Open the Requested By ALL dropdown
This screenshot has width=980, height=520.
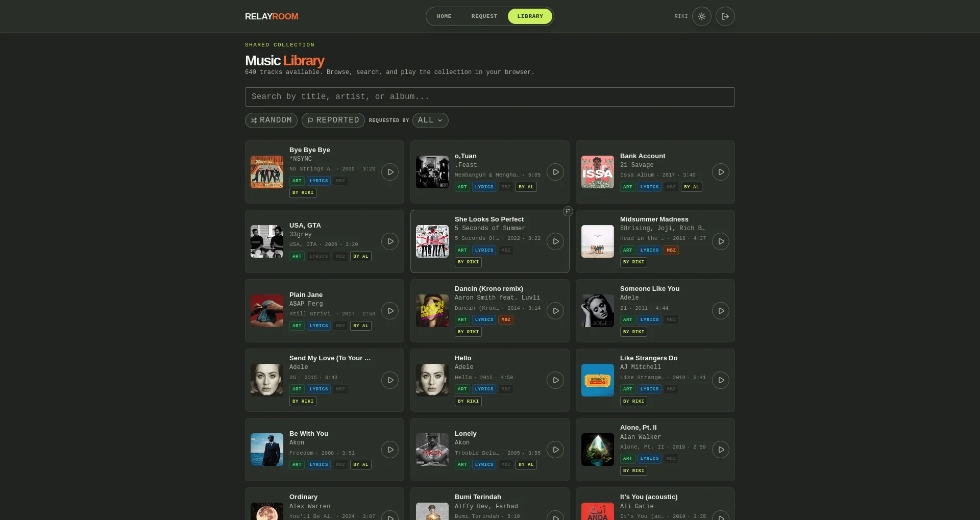430,120
